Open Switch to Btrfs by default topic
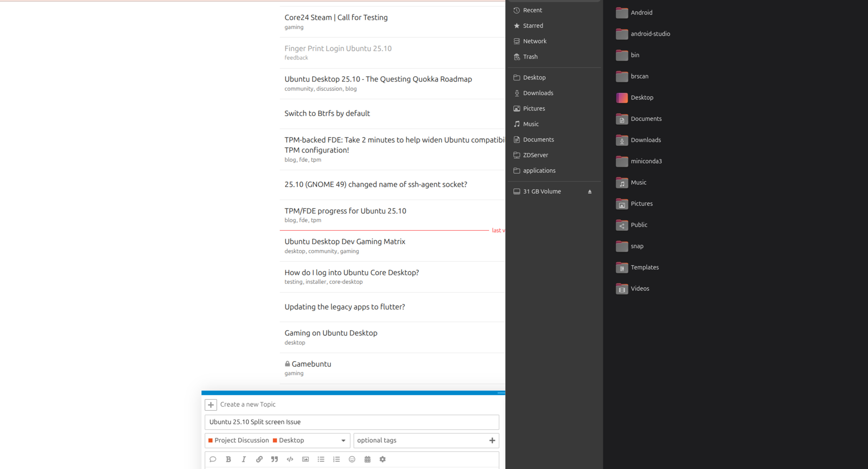This screenshot has height=469, width=868. click(x=327, y=113)
